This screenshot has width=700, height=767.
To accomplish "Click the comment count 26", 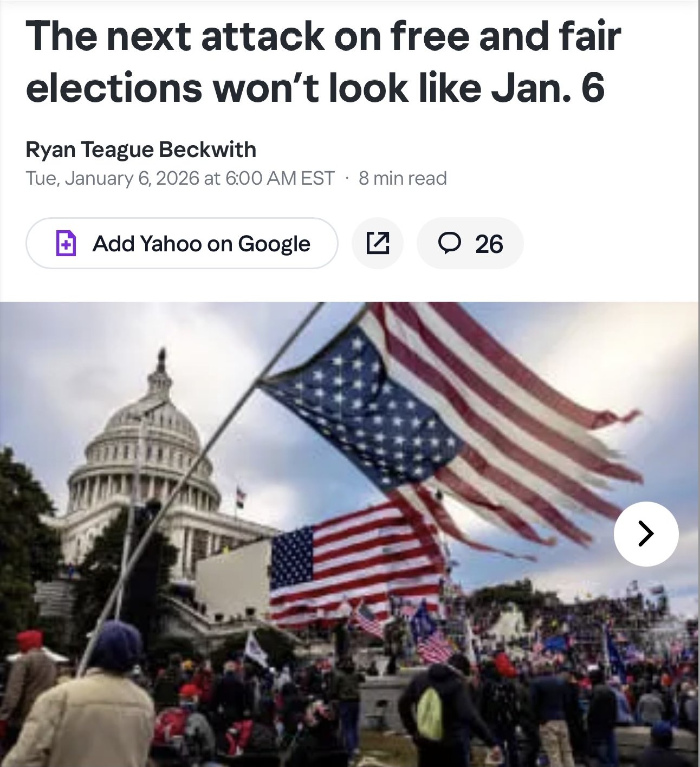I will coord(489,244).
